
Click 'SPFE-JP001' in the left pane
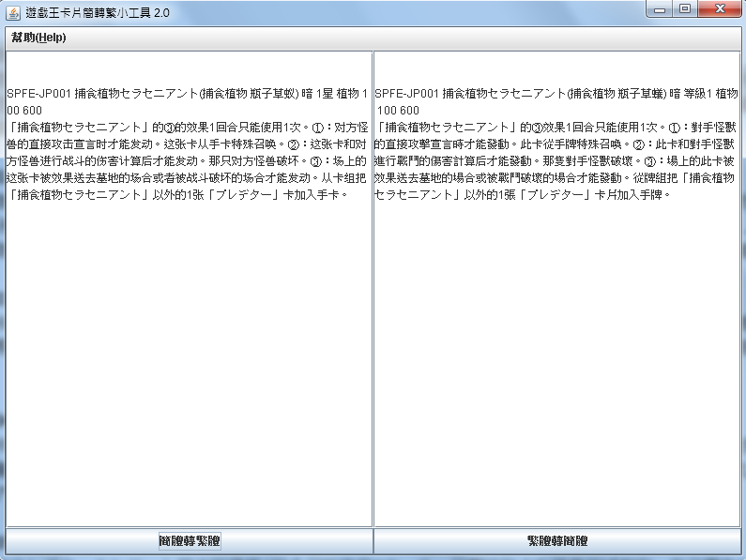[x=39, y=94]
